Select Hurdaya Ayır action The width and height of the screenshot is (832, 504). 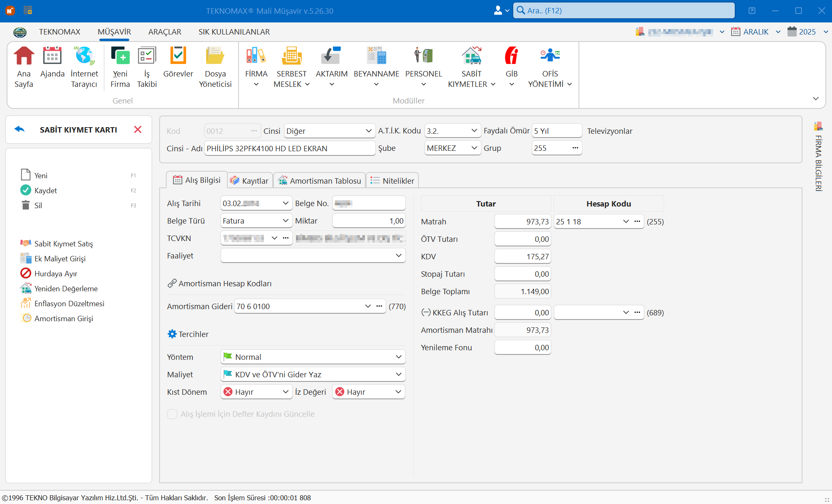(x=56, y=273)
